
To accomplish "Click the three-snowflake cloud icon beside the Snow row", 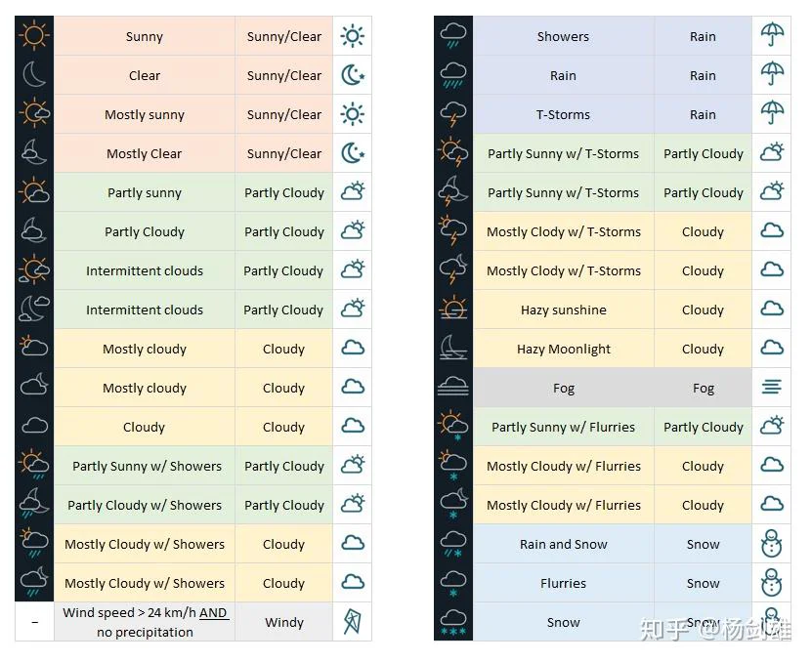I will pos(453,622).
